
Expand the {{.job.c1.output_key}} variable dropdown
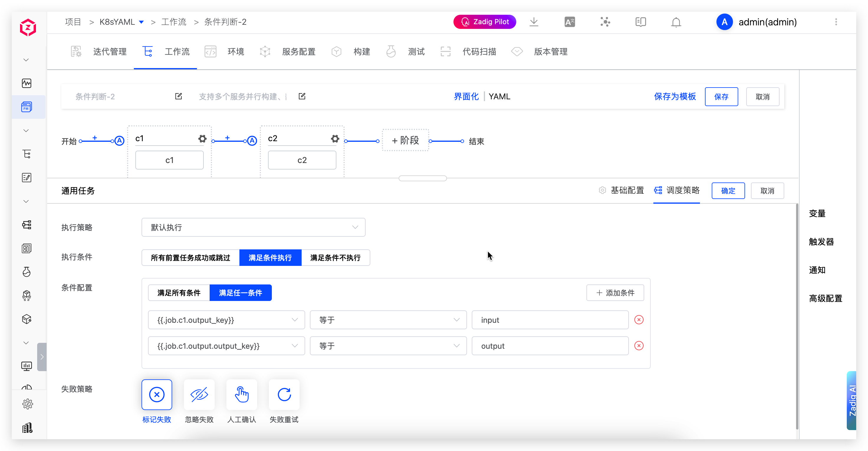coord(226,320)
